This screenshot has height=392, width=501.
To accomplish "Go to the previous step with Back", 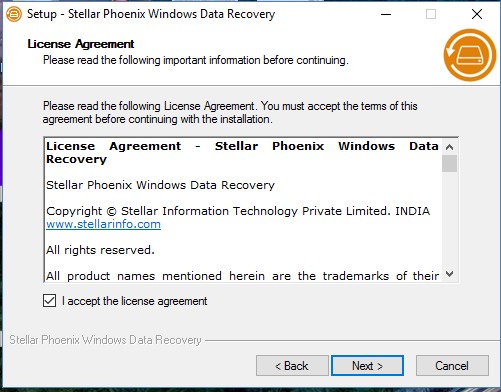I will coord(292,366).
